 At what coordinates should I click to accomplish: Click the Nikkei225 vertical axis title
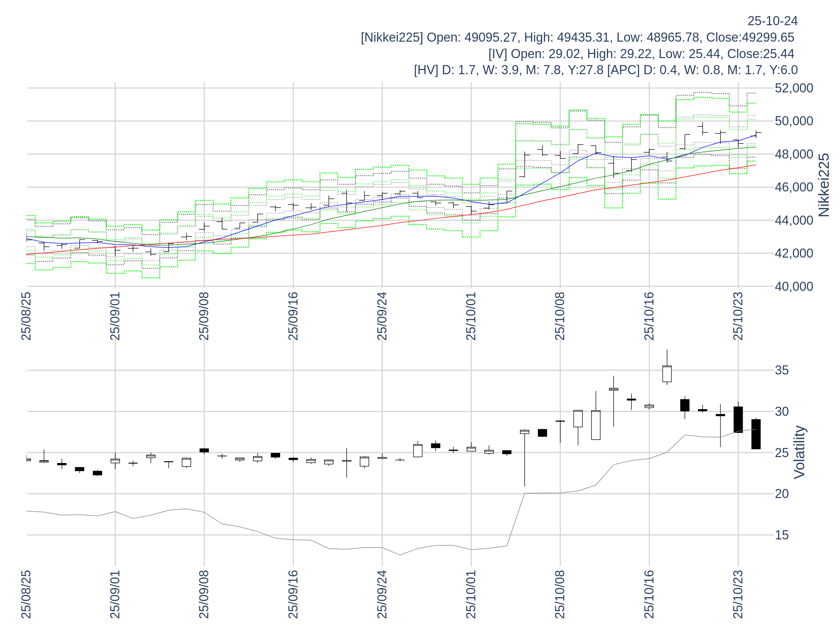click(824, 185)
